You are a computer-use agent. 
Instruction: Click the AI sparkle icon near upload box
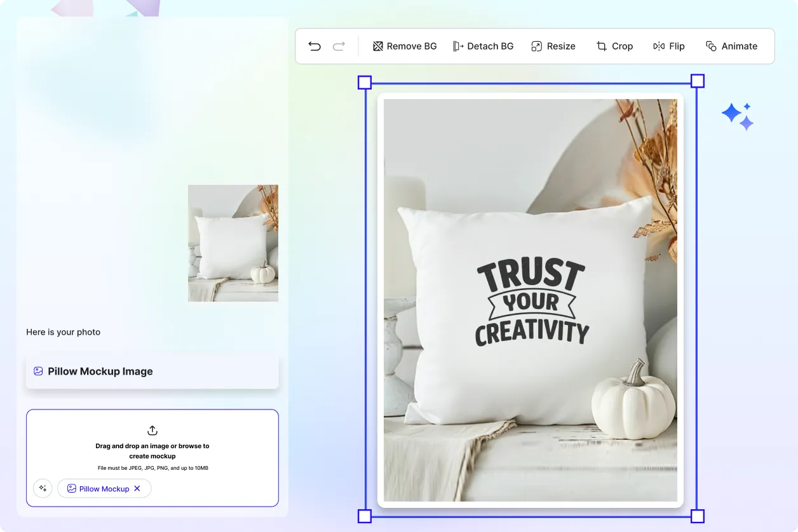coord(43,488)
